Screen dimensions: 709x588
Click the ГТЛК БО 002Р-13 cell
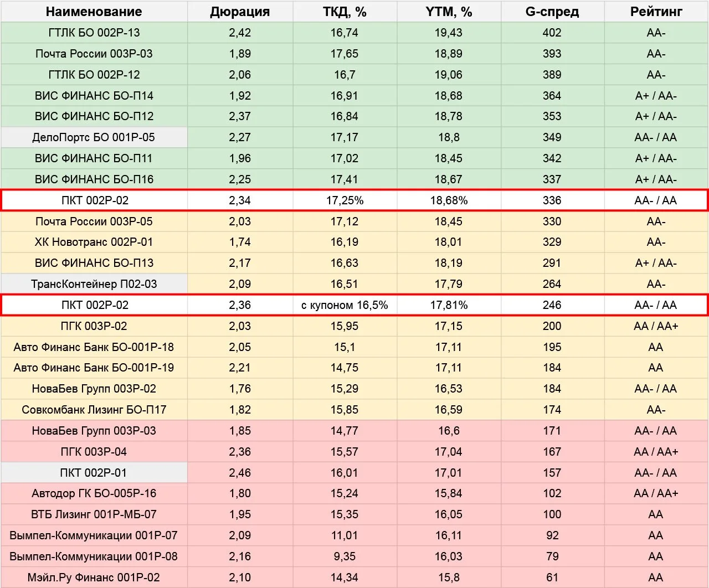pyautogui.click(x=94, y=33)
